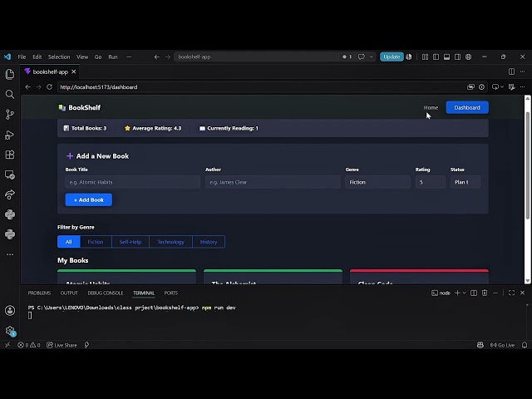
Task: Toggle the bottom panel visibility
Action: (447, 57)
